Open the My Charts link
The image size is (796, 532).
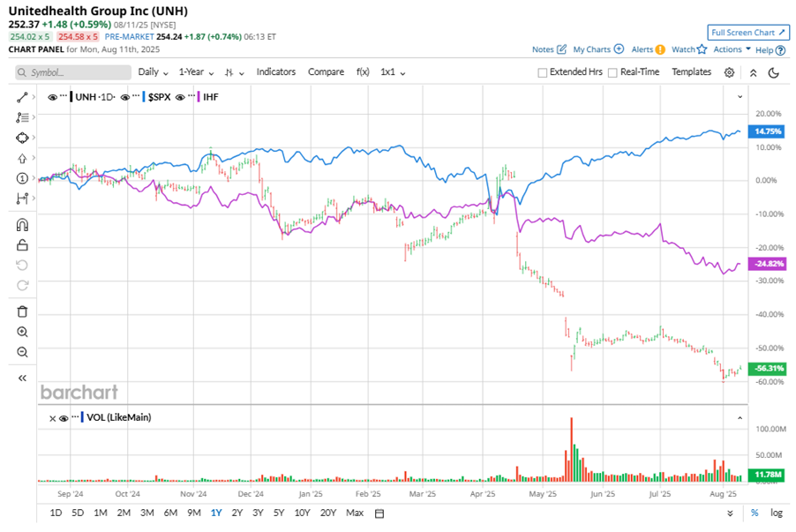click(x=592, y=49)
